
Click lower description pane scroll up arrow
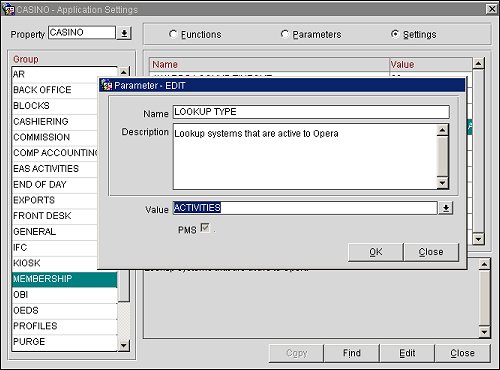tap(484, 264)
